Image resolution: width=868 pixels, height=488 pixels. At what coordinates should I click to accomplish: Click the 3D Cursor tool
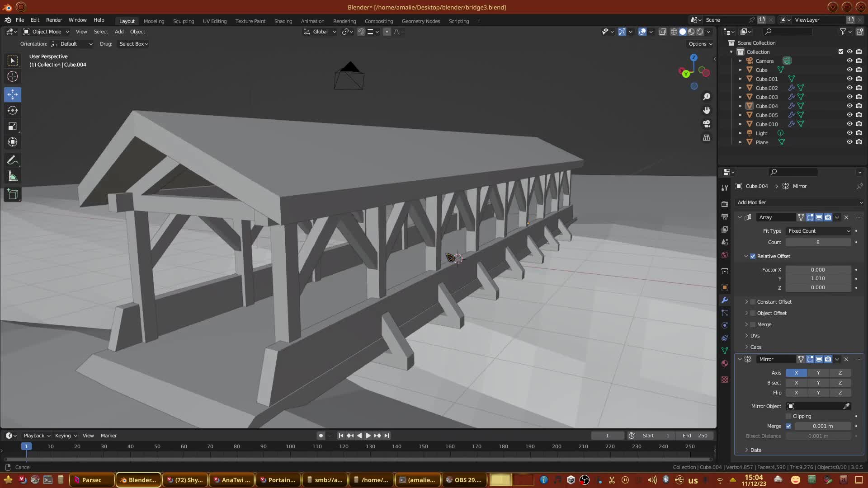13,76
